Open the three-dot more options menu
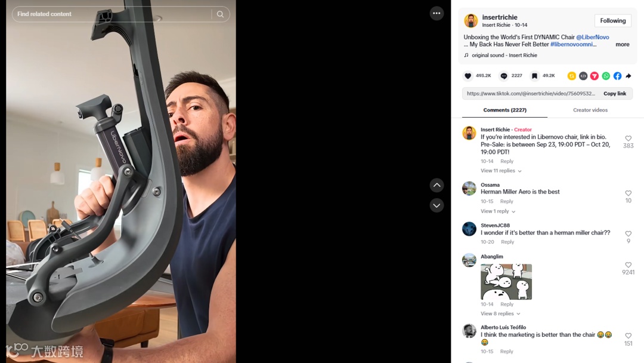This screenshot has width=644, height=363. click(x=436, y=13)
